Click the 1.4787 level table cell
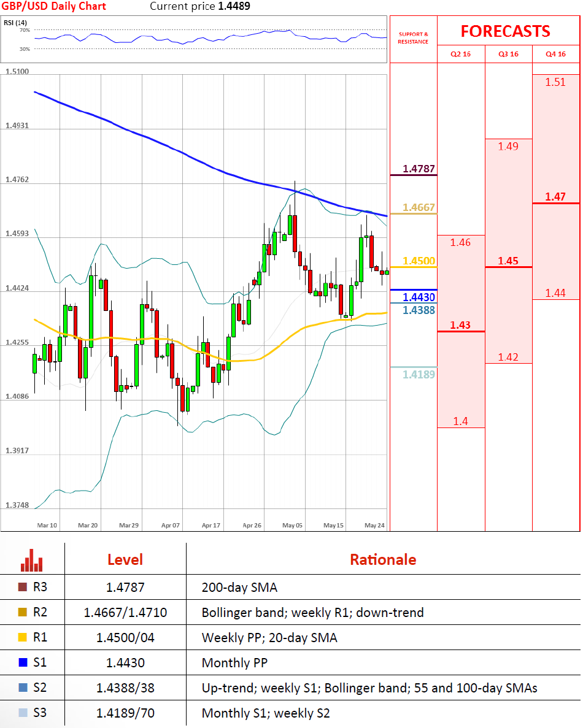 coord(125,588)
